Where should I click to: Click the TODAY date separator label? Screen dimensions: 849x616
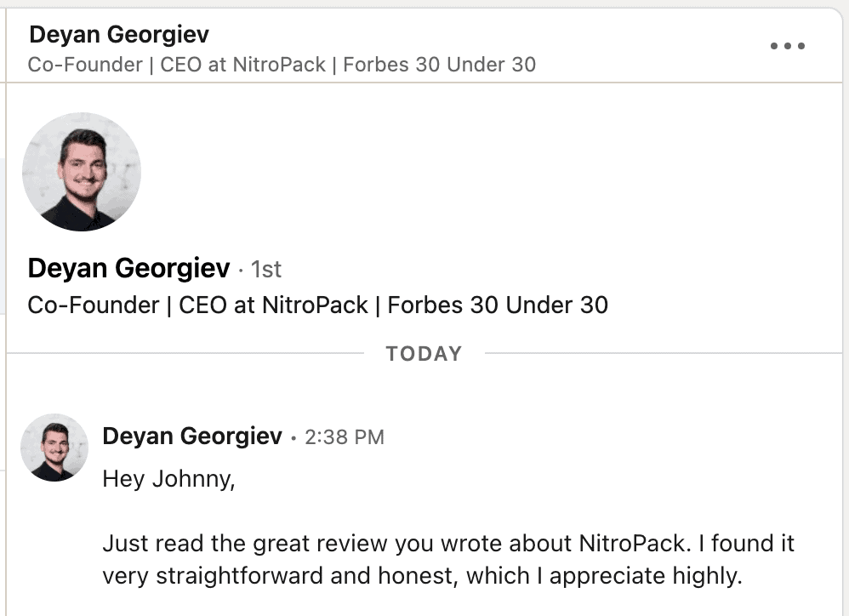[424, 353]
